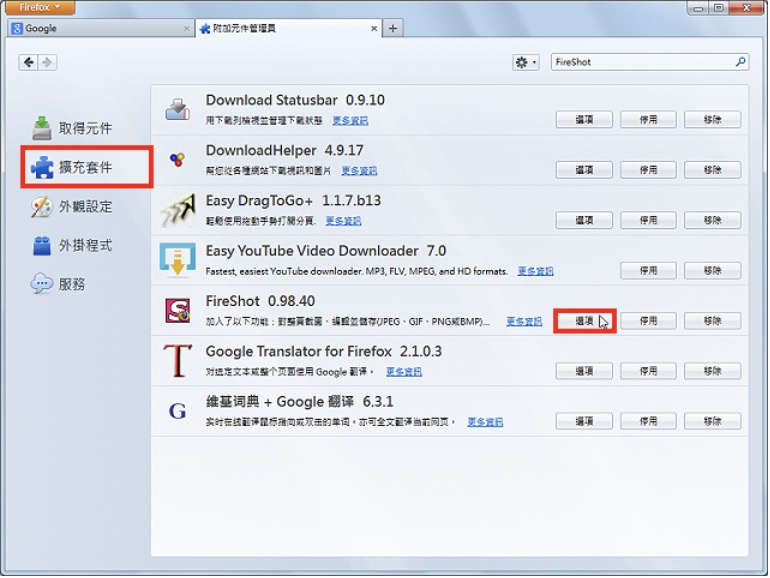The image size is (770, 578).
Task: Click the puzzle piece extensions icon
Action: click(x=42, y=167)
